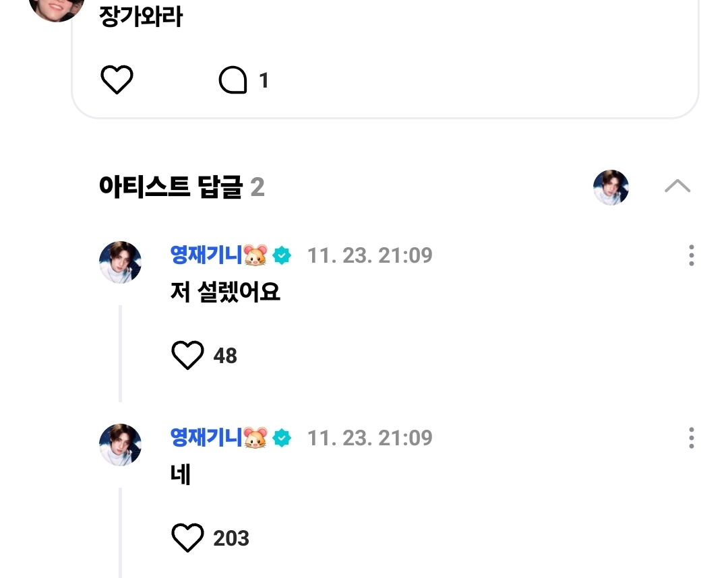728x578 pixels.
Task: Open profile picture on the "네" reply
Action: [120, 445]
